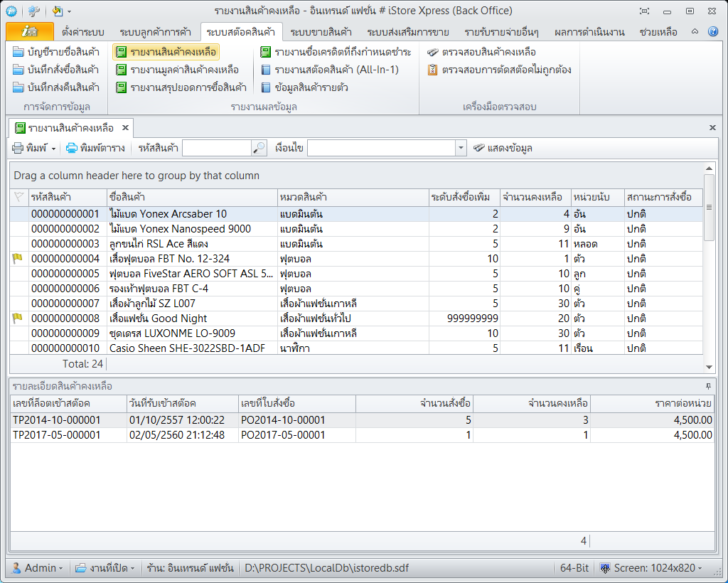Click the เงื่อนไข condition input field
Viewport: 728px width, 583px height.
tap(382, 148)
